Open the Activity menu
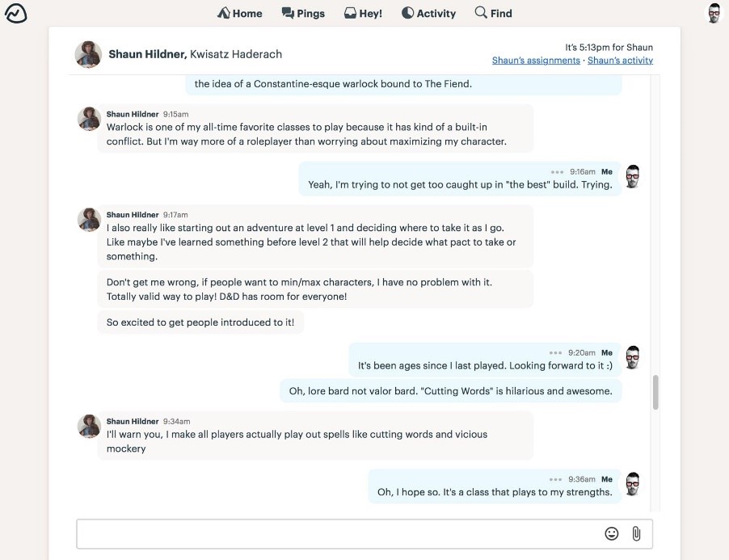The width and height of the screenshot is (729, 560). tap(428, 14)
